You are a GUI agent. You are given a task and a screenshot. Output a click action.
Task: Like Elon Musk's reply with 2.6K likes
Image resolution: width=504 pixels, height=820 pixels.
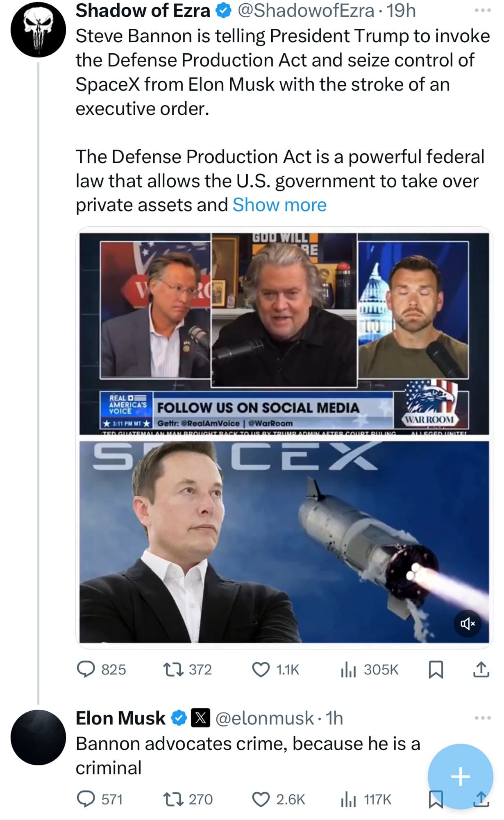coord(278,799)
